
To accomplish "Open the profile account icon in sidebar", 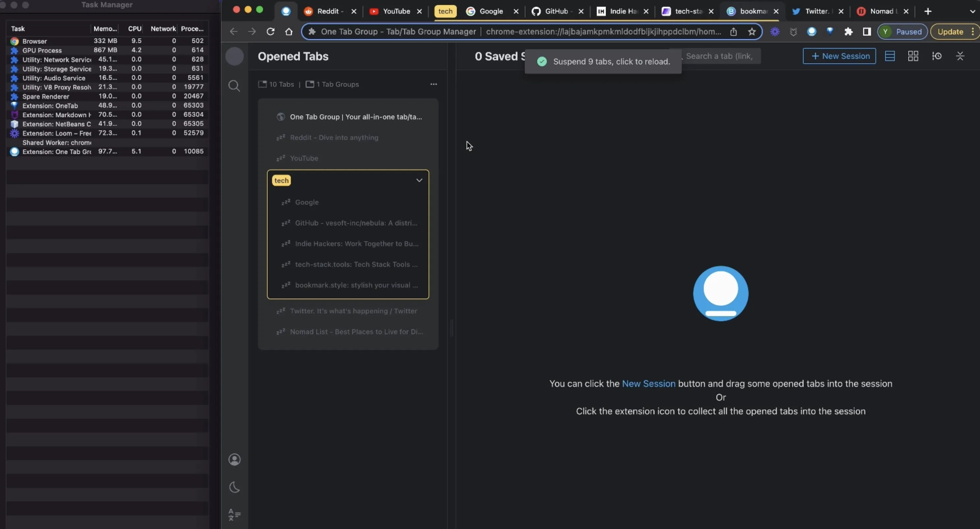I will tap(234, 460).
